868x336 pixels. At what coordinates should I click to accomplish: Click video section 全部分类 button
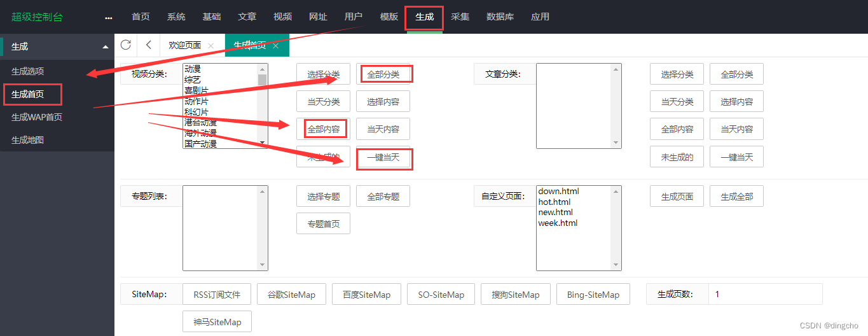pyautogui.click(x=383, y=74)
